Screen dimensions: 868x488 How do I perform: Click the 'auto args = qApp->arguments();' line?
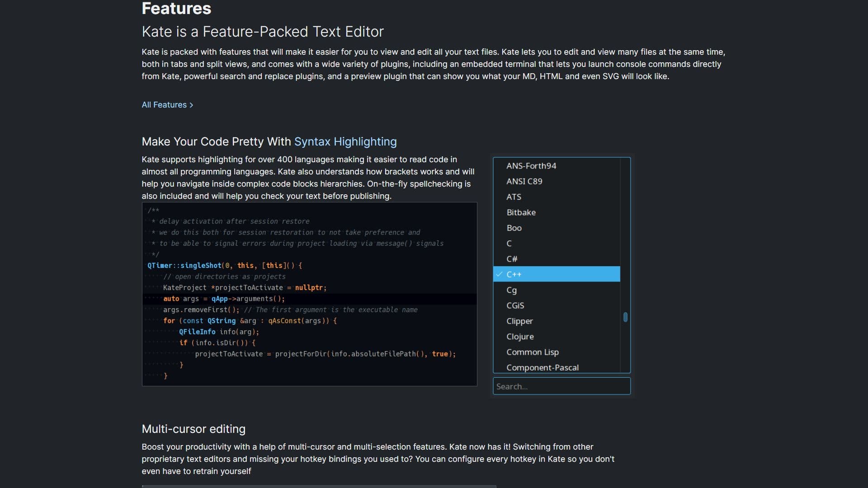(224, 299)
